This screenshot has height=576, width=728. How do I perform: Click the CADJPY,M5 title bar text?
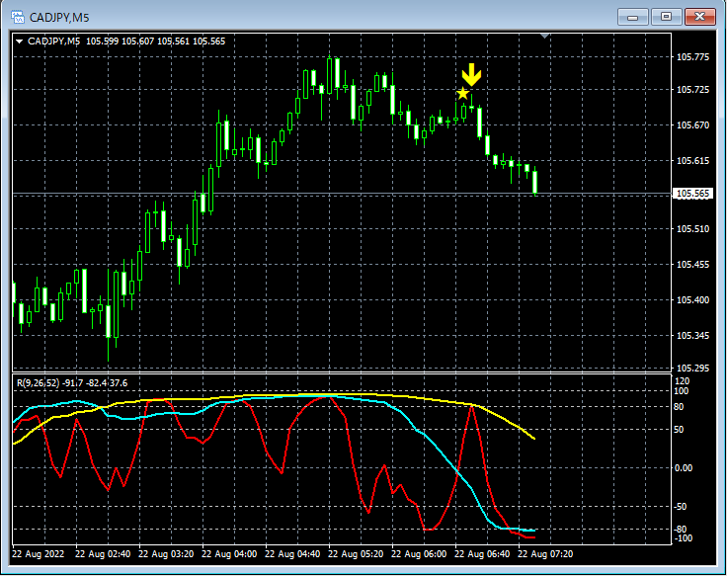tap(59, 18)
